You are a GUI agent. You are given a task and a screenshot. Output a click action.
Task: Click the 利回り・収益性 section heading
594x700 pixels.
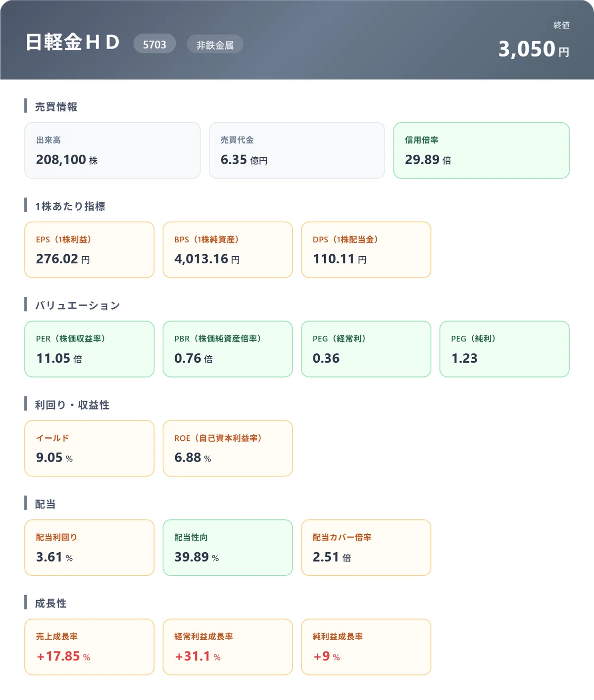[72, 405]
